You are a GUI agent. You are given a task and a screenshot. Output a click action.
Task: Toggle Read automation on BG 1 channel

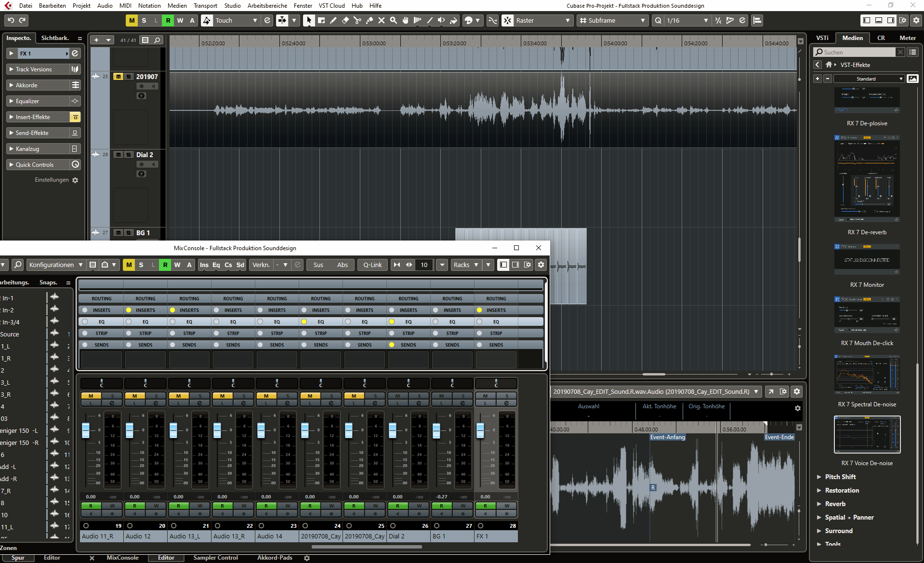(441, 506)
